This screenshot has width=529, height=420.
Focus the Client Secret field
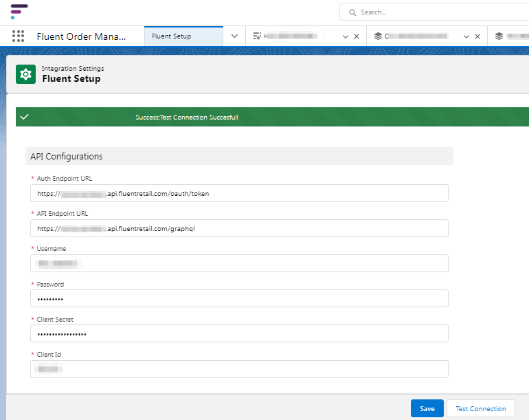tap(239, 333)
